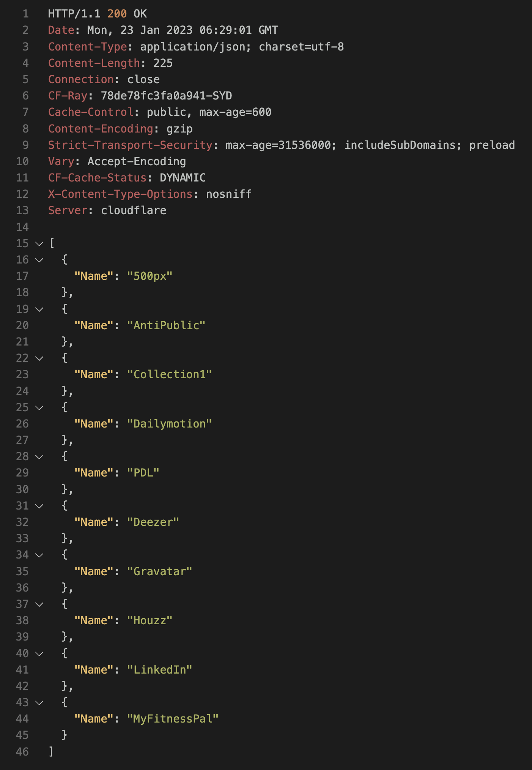Select line number 9 in the gutter

tap(25, 145)
